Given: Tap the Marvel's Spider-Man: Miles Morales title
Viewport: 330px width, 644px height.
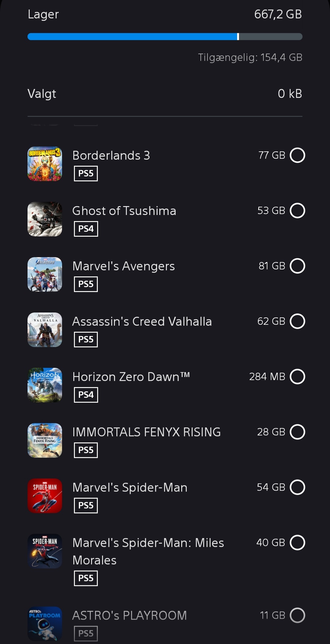Looking at the screenshot, I should pos(148,551).
